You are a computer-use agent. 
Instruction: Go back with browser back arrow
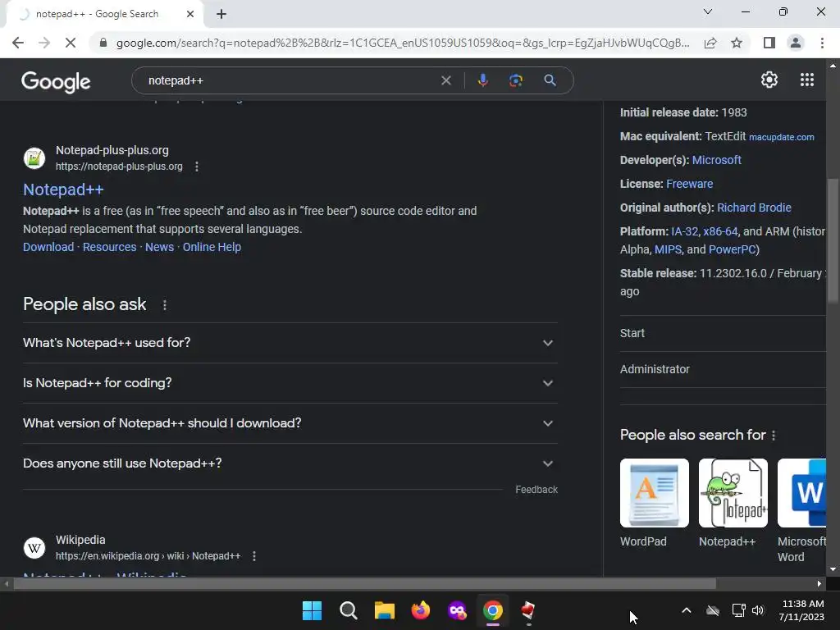click(x=18, y=43)
